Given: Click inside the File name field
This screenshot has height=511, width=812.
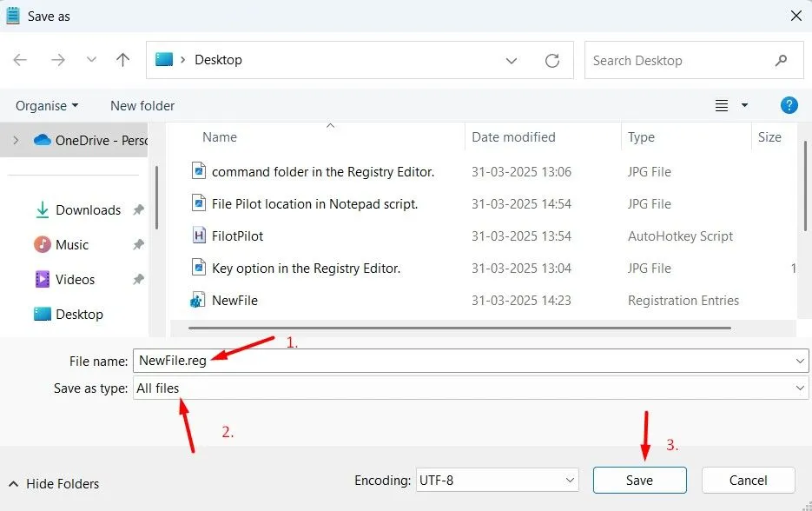Looking at the screenshot, I should coord(347,360).
